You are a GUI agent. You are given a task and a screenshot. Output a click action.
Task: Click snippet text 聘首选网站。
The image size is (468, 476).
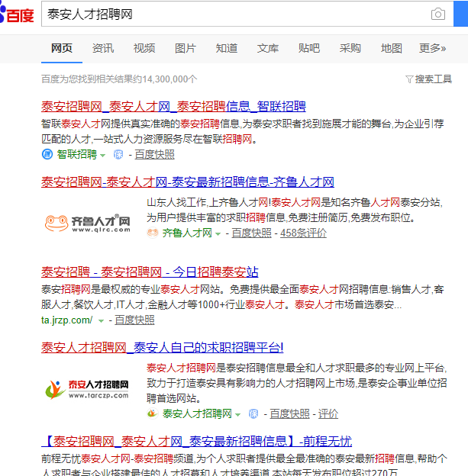pyautogui.click(x=173, y=398)
